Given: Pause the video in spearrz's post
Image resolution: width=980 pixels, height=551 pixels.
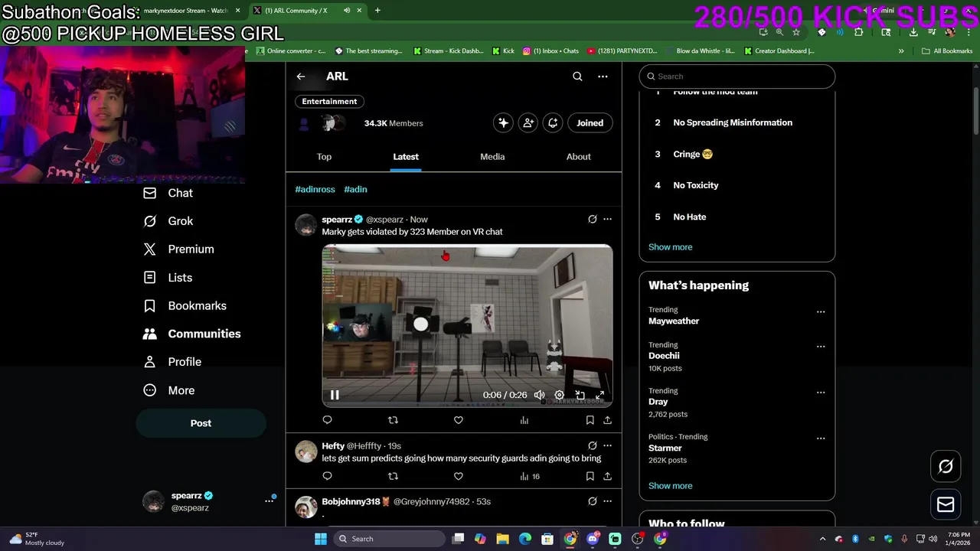Looking at the screenshot, I should [335, 395].
